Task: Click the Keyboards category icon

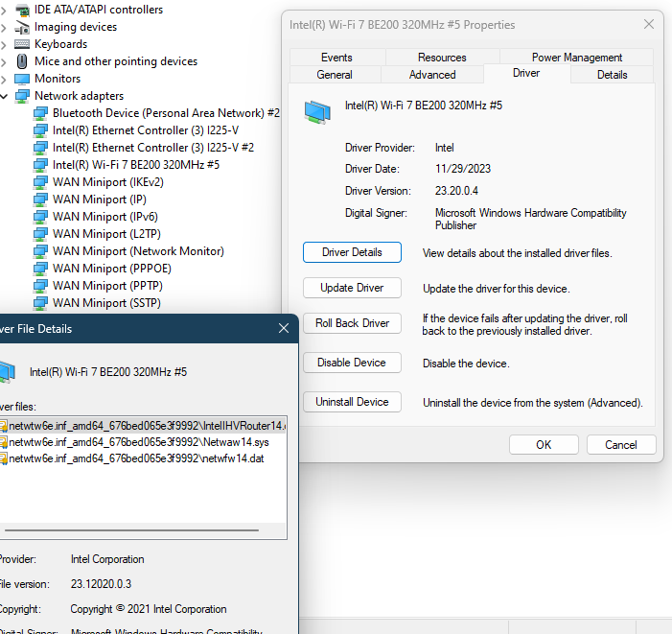Action: coord(22,44)
